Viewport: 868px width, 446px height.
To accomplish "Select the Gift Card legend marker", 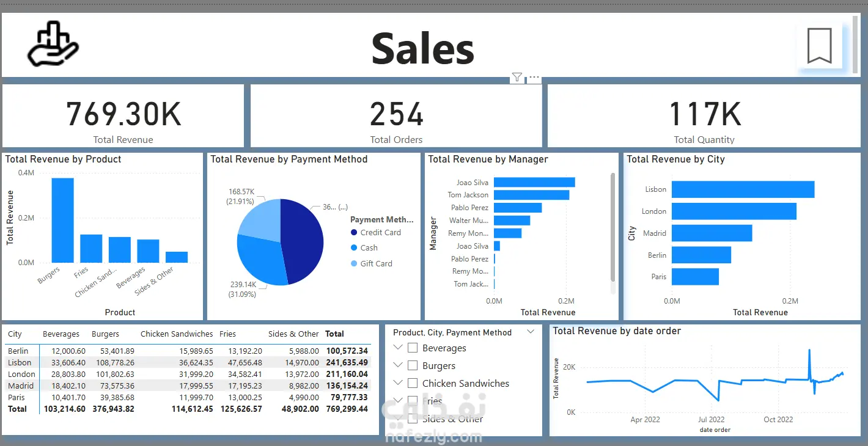I will [354, 263].
